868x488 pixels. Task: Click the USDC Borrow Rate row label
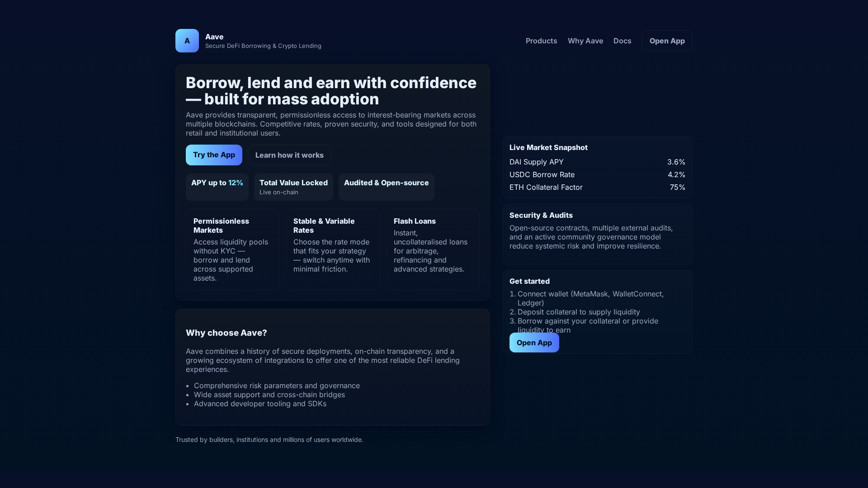(x=542, y=174)
